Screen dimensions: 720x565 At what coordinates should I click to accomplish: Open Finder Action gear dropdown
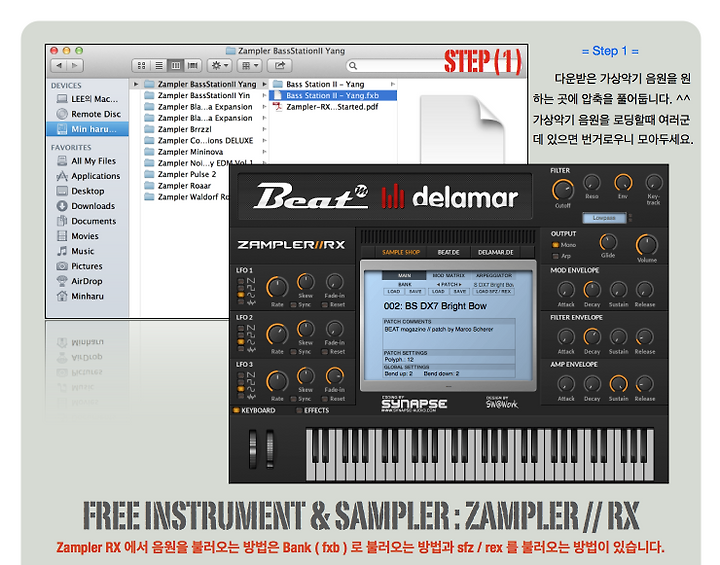point(219,66)
